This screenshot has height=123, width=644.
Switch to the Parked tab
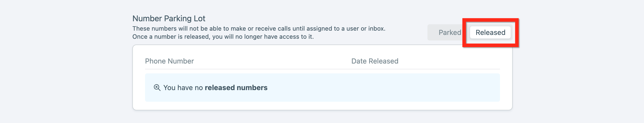coord(450,32)
